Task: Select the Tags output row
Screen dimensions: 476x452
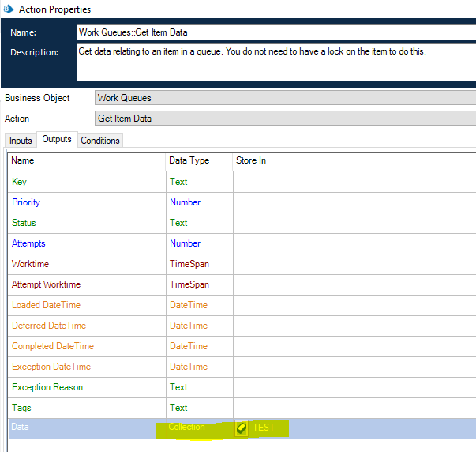Action: click(242, 408)
